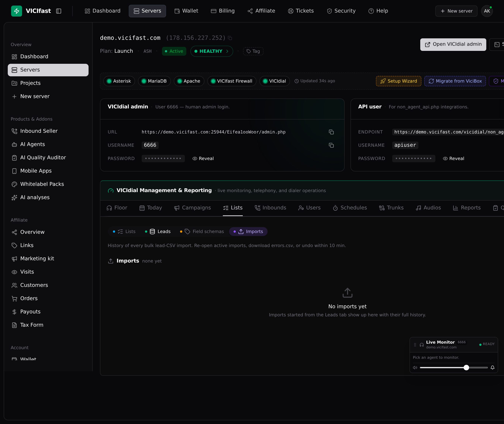Open Projects in the sidebar
Viewport: 504px width, 424px height.
click(48, 83)
